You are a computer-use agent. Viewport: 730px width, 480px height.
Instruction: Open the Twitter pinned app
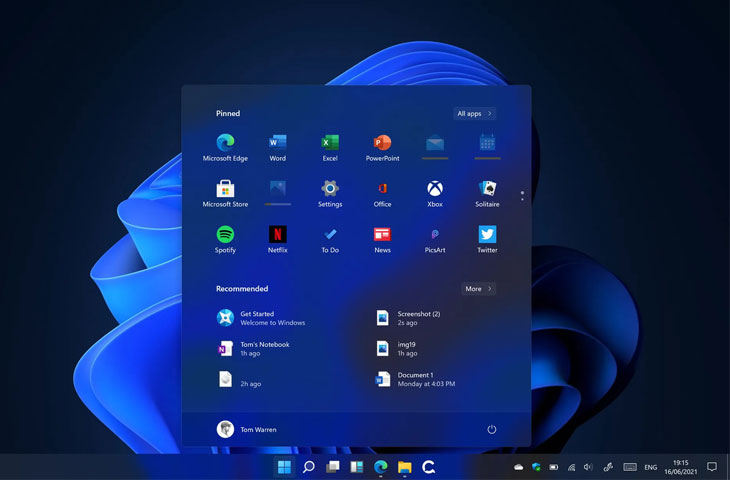coord(487,235)
